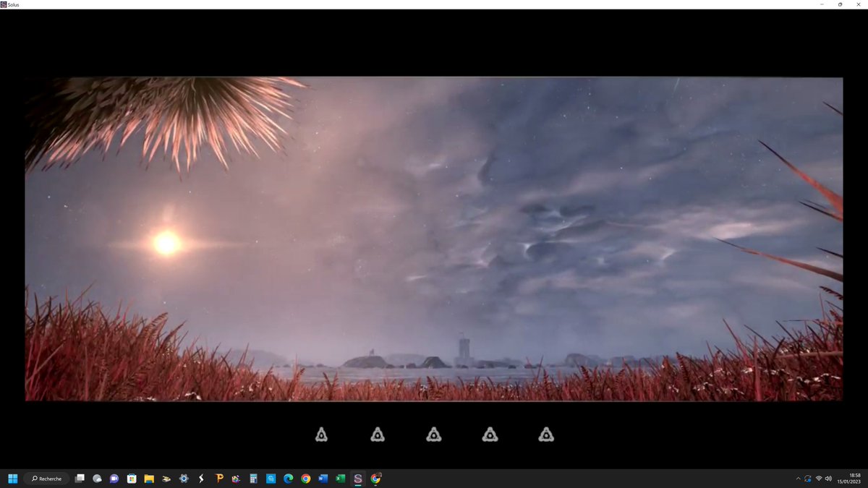The height and width of the screenshot is (488, 868).
Task: Open the cloud weather taskbar icon
Action: tap(97, 479)
